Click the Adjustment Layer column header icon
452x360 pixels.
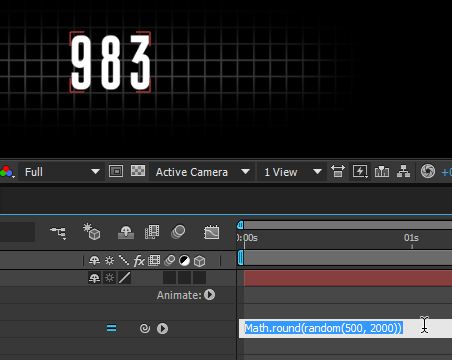click(184, 260)
